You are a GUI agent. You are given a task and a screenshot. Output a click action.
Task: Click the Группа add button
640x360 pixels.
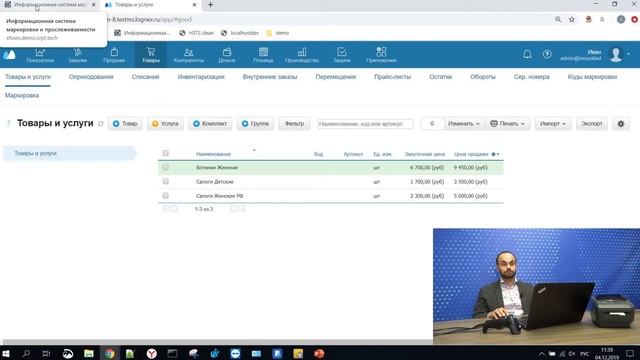[255, 124]
